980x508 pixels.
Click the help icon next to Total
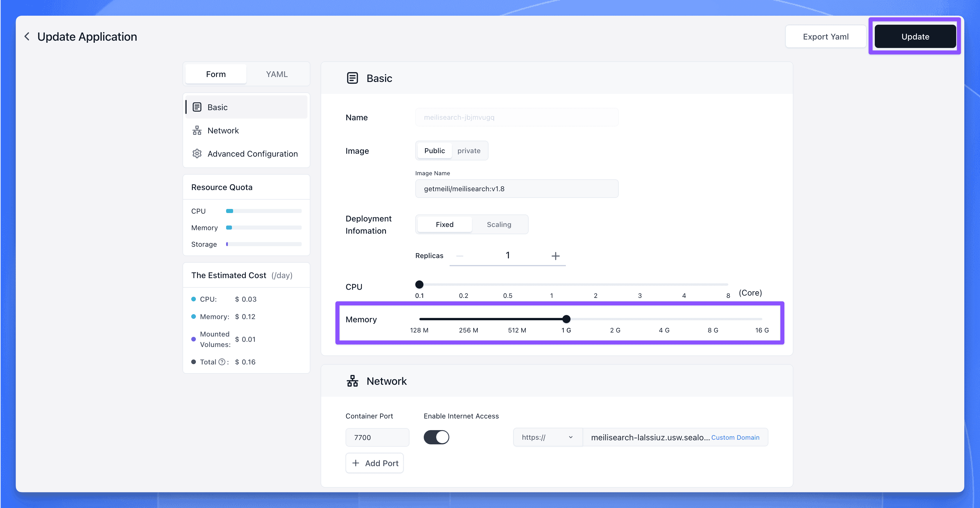222,362
